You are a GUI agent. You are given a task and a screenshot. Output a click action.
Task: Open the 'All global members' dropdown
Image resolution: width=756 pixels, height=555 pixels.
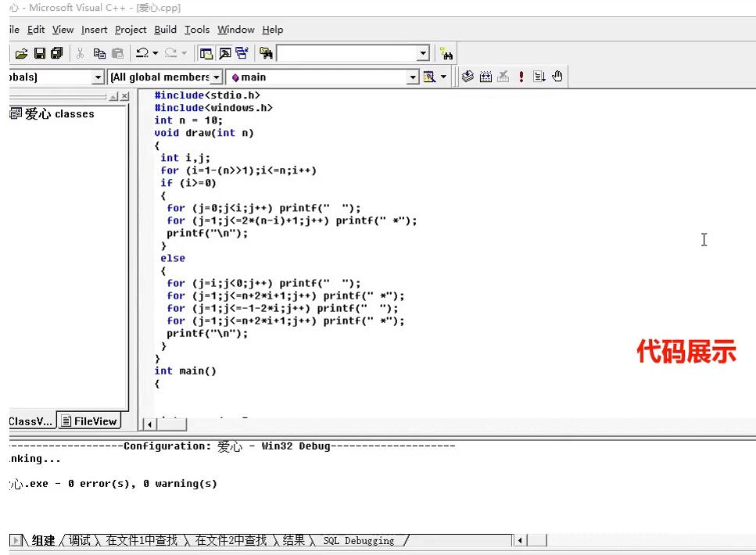(x=217, y=77)
